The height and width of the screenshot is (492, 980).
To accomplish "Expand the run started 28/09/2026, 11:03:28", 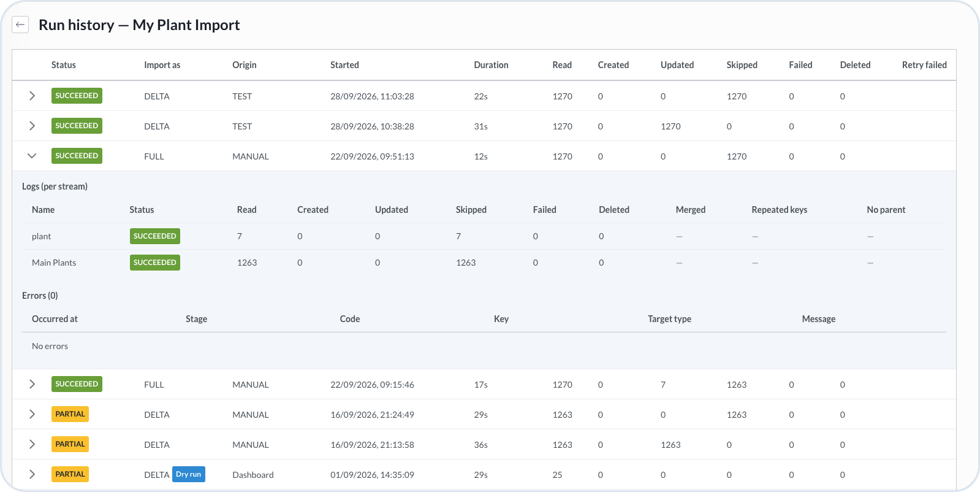I will click(32, 96).
